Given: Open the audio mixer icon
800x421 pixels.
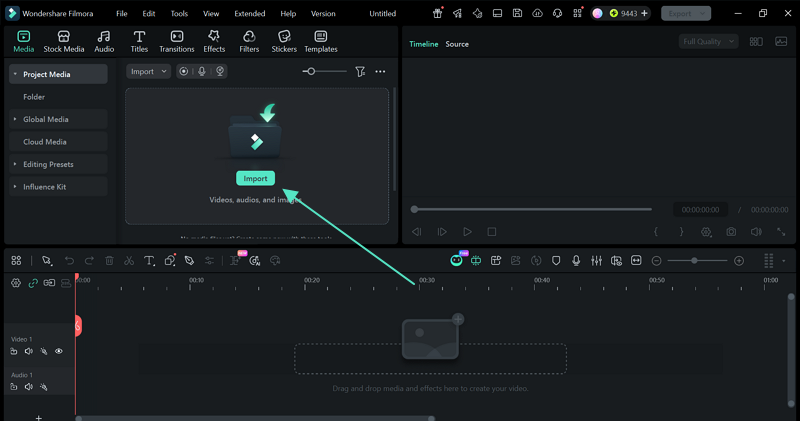Looking at the screenshot, I should [596, 261].
